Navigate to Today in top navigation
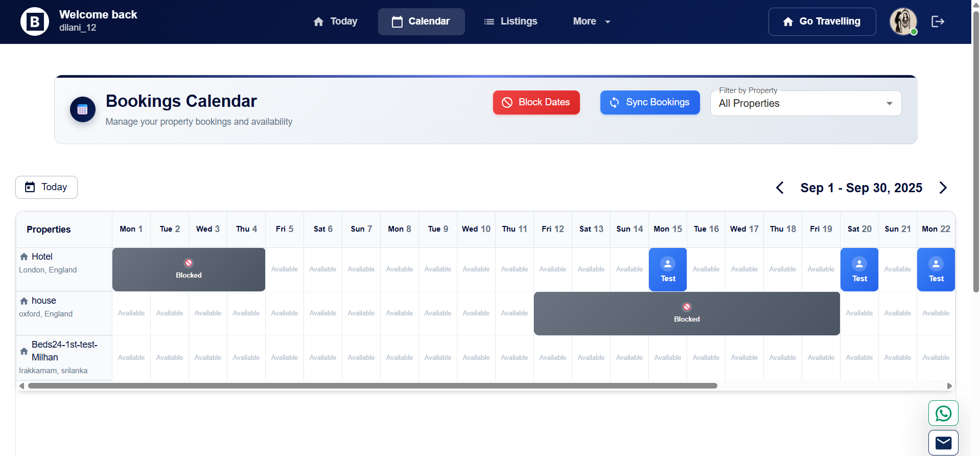980x456 pixels. pyautogui.click(x=335, y=21)
